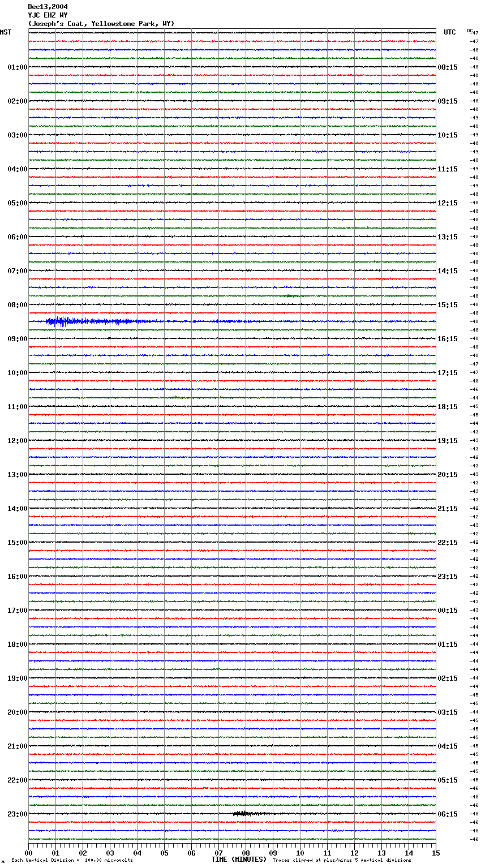Click the 18:00 MST row label

pos(18,644)
